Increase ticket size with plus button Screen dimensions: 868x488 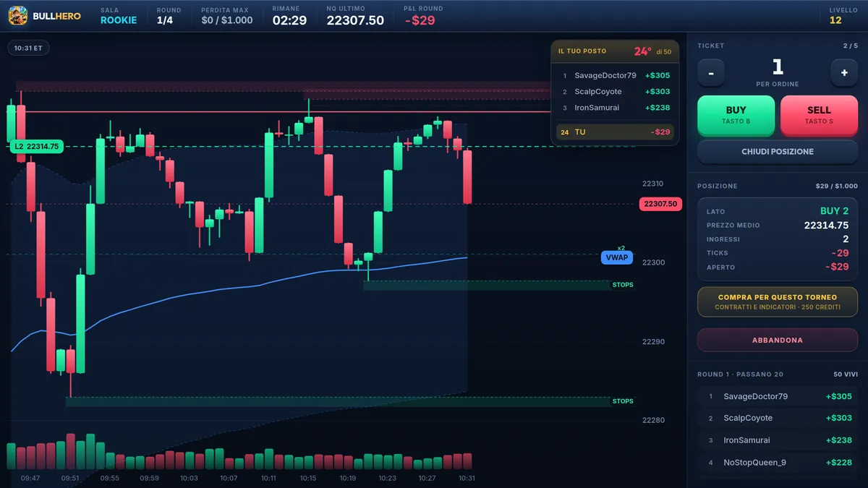844,72
